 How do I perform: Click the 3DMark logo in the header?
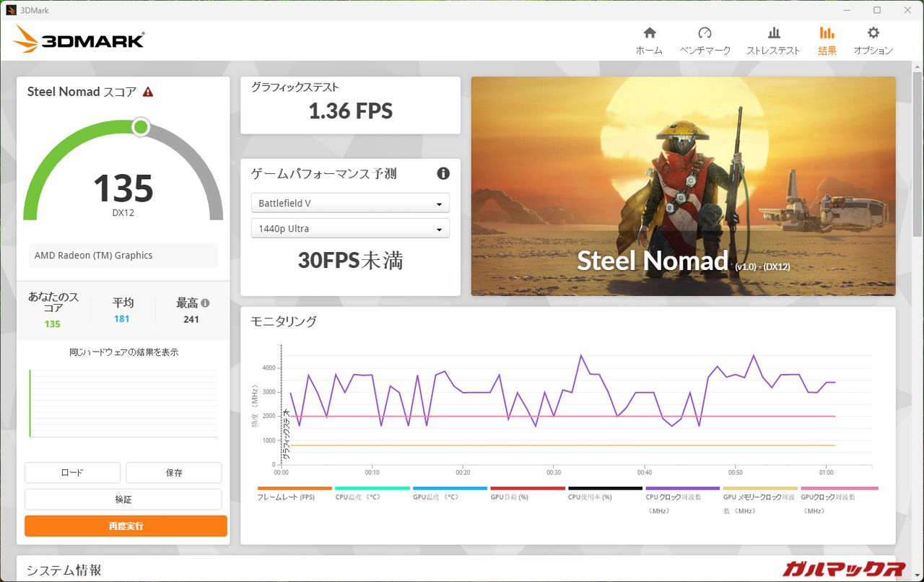coord(79,40)
